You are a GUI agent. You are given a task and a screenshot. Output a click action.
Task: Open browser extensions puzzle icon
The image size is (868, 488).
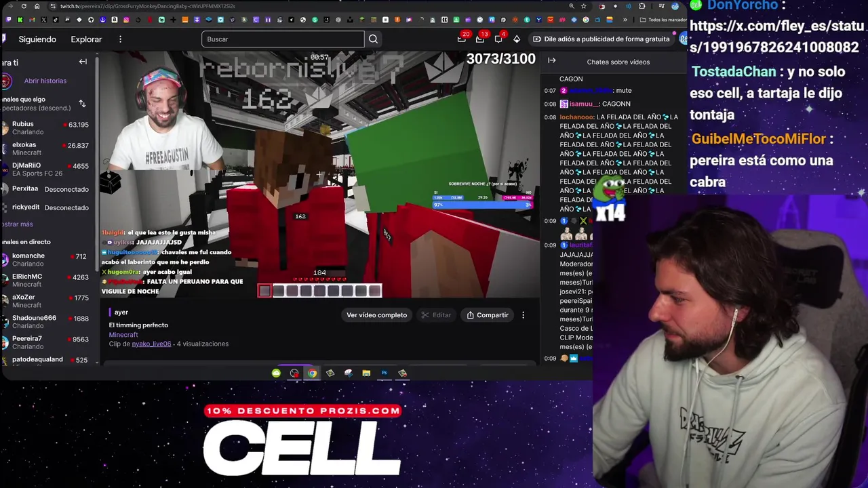coord(642,7)
